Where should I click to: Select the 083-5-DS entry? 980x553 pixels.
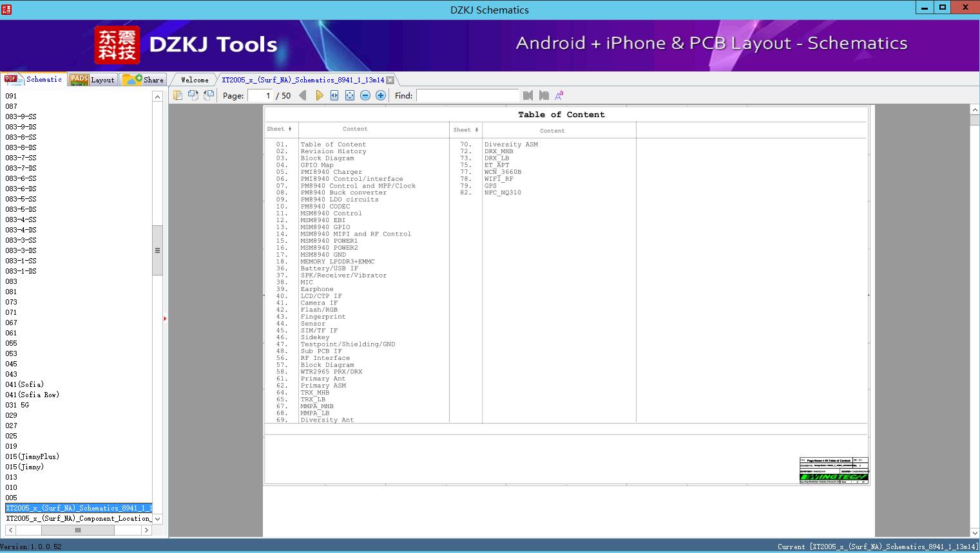pyautogui.click(x=21, y=209)
